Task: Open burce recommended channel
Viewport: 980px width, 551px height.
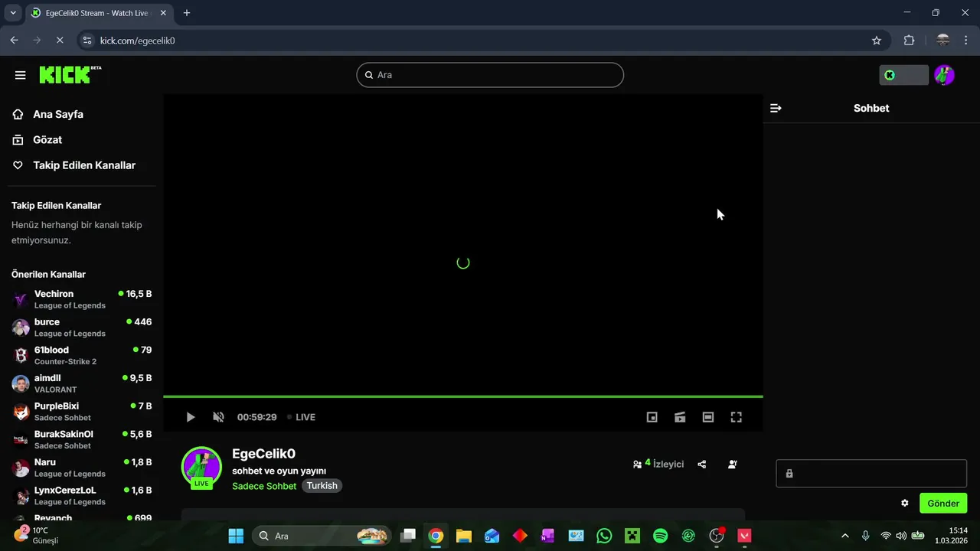Action: 82,328
